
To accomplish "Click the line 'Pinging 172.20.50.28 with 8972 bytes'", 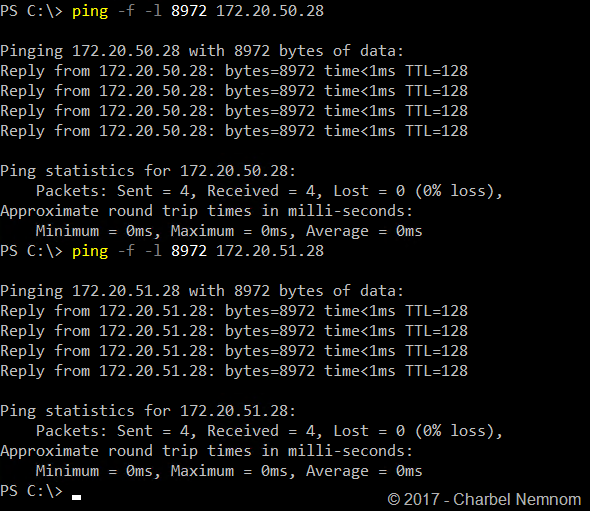I will click(x=202, y=51).
